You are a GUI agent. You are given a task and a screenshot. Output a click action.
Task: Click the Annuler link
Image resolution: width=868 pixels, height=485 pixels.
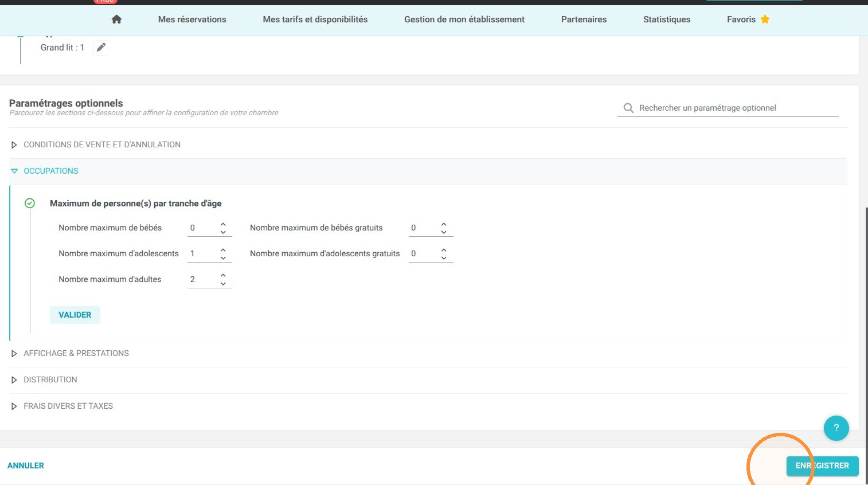coord(26,466)
